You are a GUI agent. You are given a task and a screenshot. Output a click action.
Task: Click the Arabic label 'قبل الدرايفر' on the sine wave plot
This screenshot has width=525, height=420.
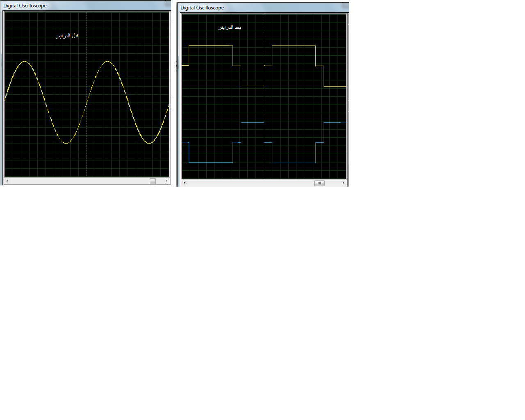tap(67, 36)
